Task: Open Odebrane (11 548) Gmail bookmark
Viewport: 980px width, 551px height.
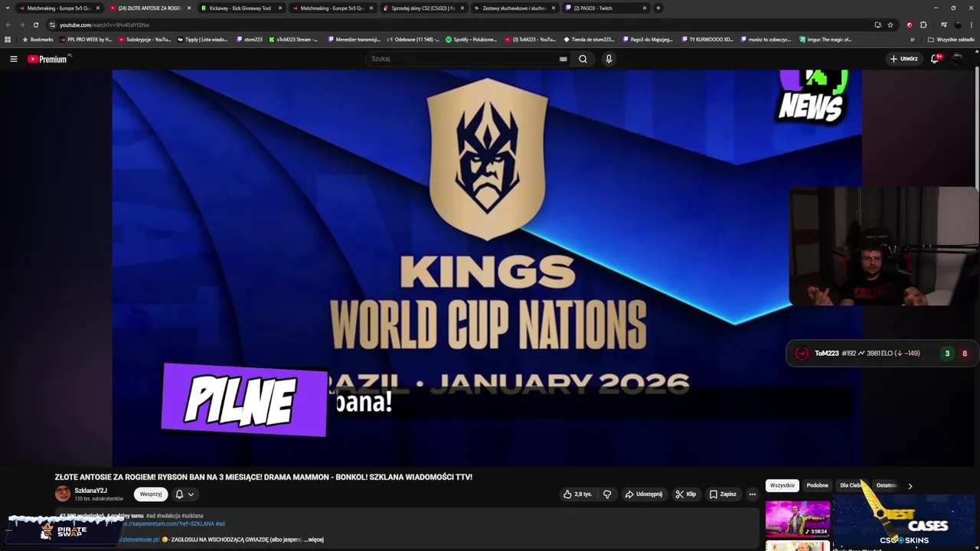Action: 413,39
